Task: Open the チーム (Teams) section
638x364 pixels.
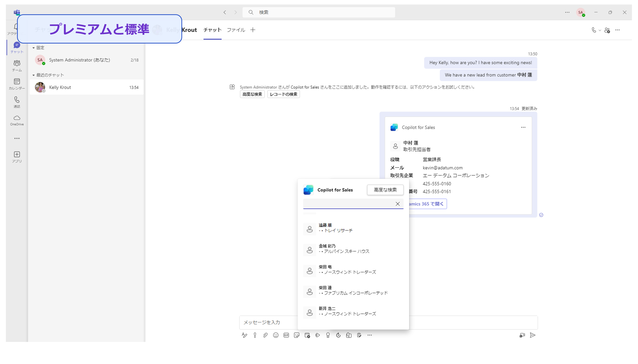Action: 17,66
